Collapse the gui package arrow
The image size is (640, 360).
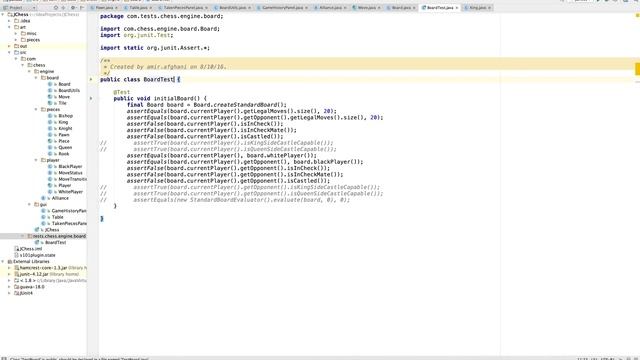[29, 204]
